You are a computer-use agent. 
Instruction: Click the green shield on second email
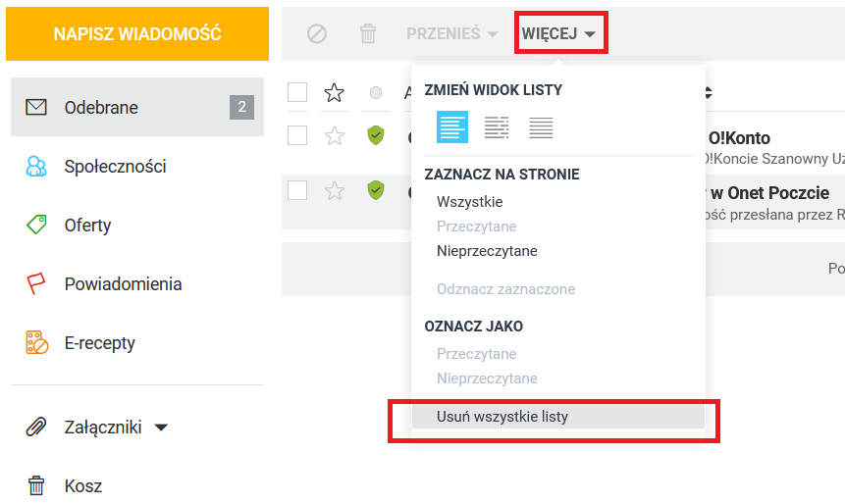pos(375,189)
